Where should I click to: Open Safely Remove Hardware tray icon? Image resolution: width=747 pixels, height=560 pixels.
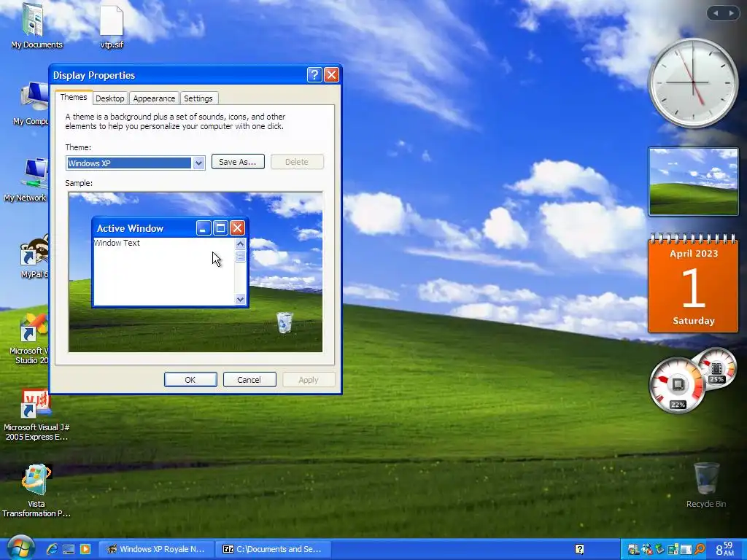click(x=659, y=550)
